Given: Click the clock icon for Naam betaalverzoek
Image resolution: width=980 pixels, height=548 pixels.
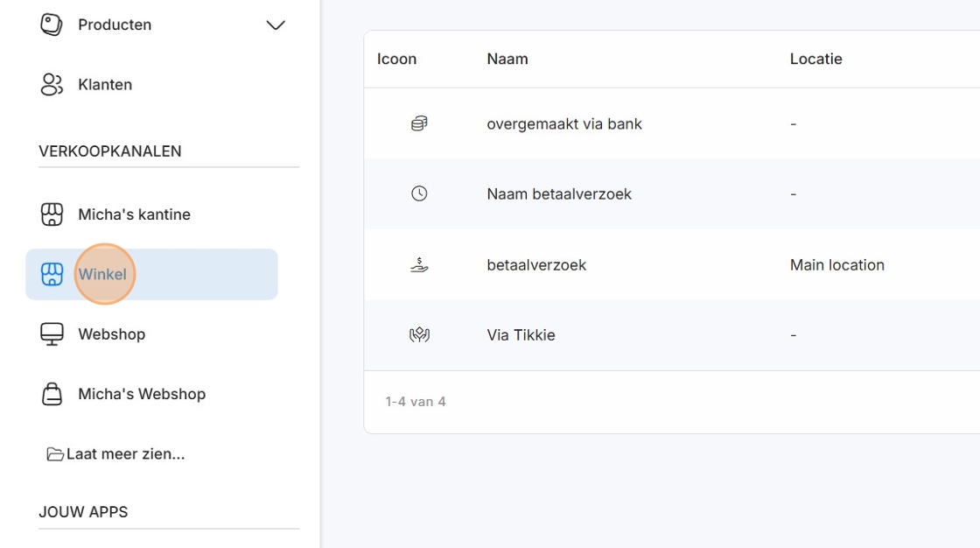Looking at the screenshot, I should pos(419,193).
